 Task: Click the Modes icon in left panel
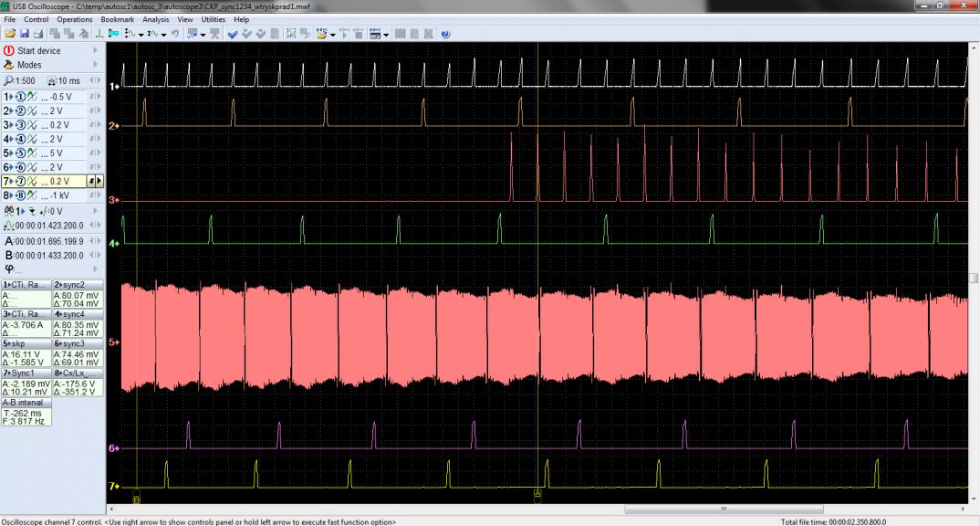9,66
